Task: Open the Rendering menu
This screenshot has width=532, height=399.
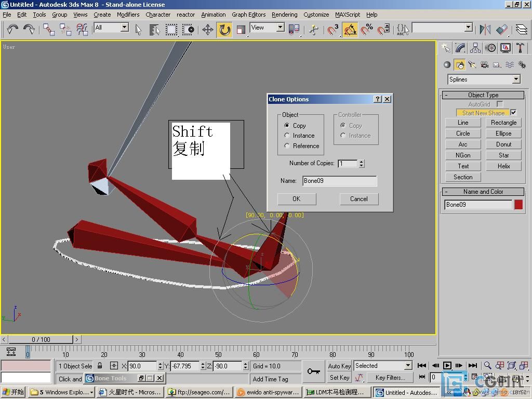Action: (x=284, y=15)
